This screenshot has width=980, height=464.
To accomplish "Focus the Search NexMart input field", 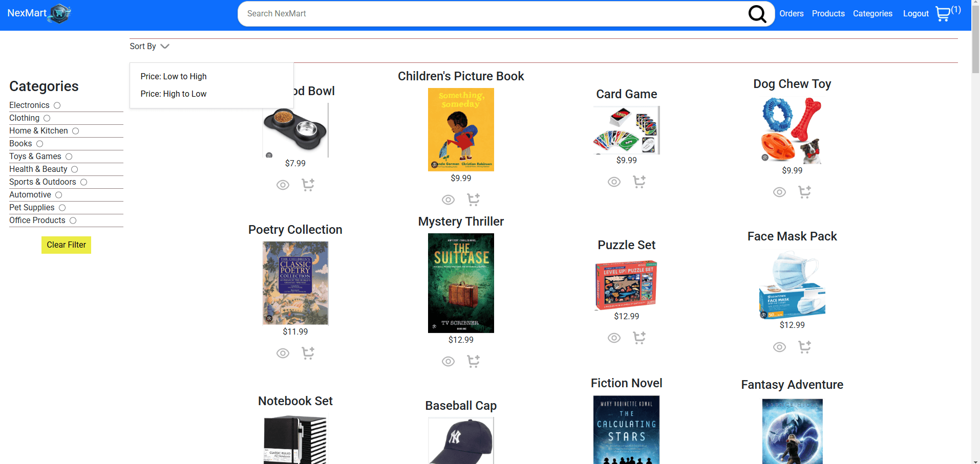I will [492, 14].
